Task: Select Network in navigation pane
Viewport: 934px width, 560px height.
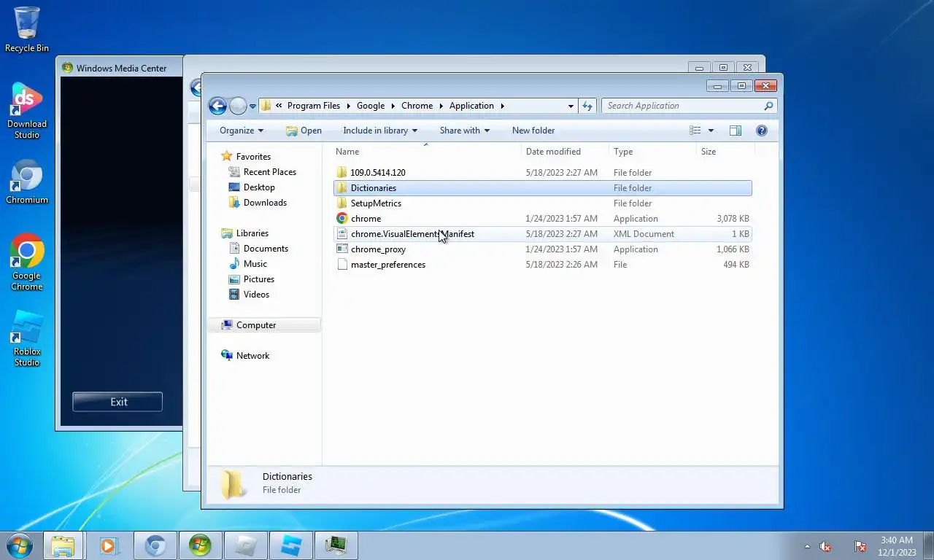Action: tap(252, 356)
